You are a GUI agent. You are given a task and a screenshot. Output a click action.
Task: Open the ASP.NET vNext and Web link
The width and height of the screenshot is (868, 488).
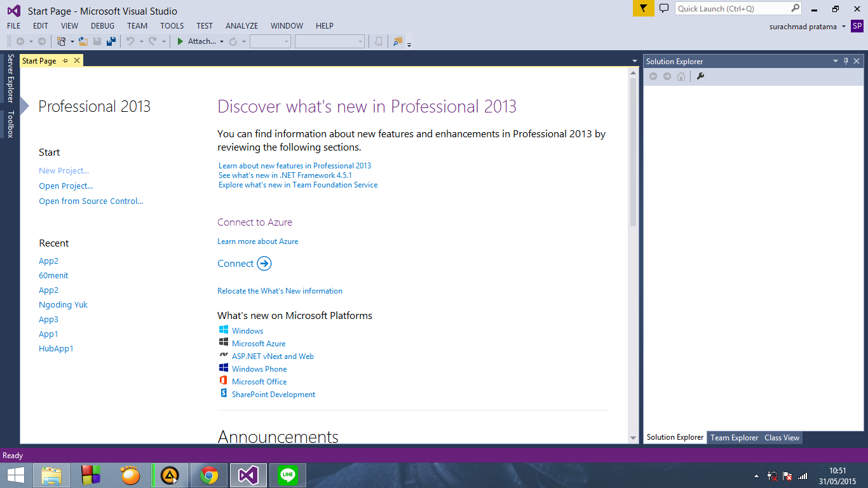pos(273,356)
